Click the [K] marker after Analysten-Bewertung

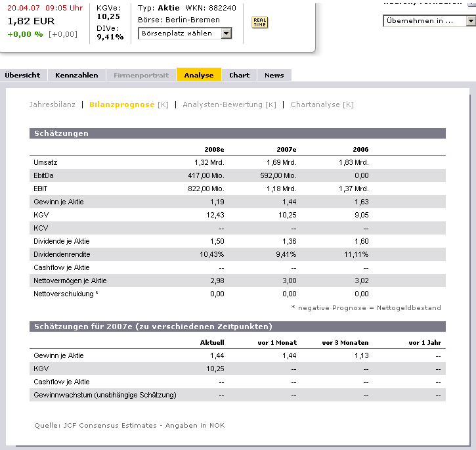click(x=270, y=104)
